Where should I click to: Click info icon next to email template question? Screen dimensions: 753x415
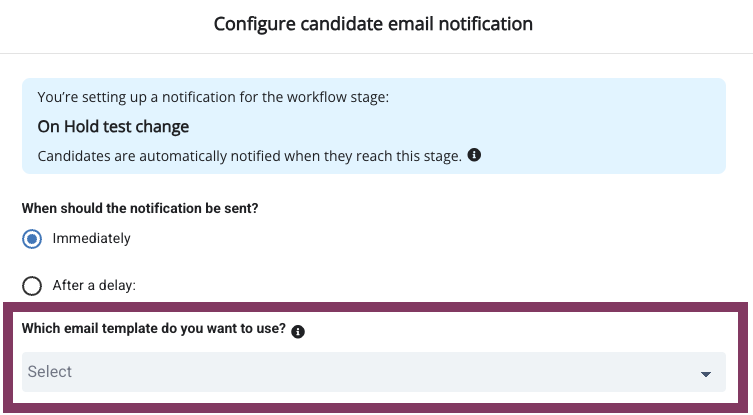coord(298,331)
